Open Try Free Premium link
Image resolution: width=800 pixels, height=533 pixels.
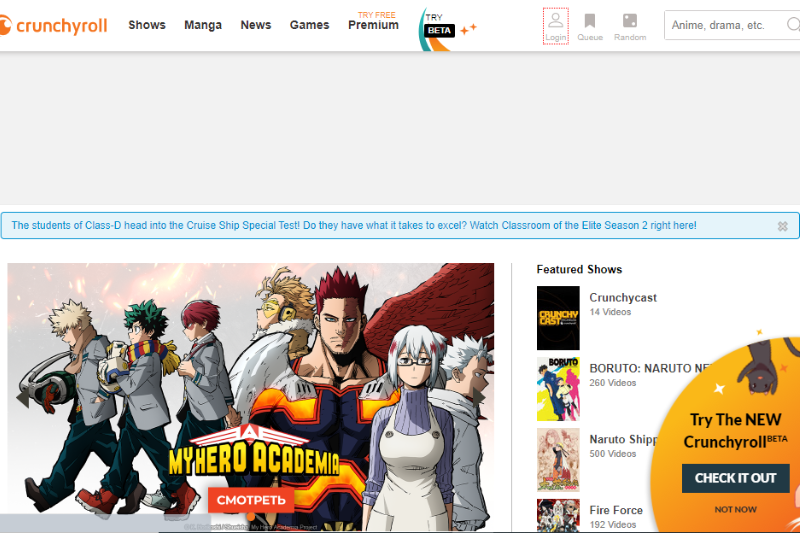coord(373,22)
